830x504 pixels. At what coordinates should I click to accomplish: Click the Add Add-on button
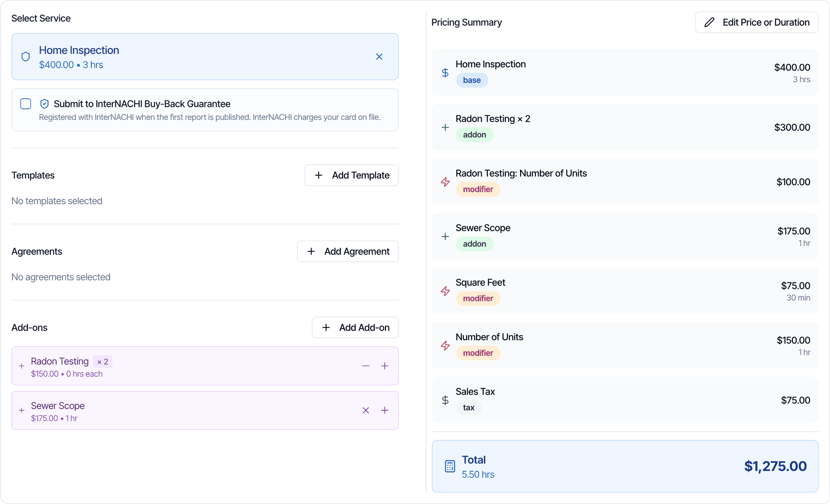coord(355,327)
